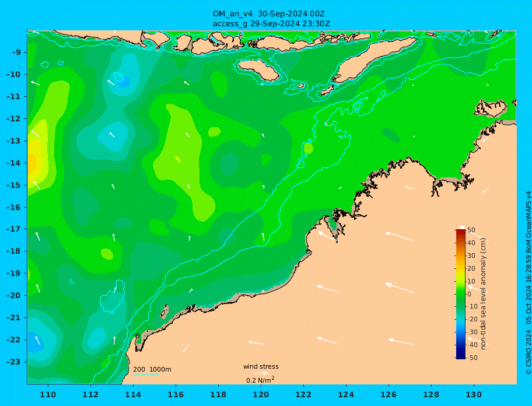
Task: Select the -9 latitude axis label
Action: click(16, 52)
